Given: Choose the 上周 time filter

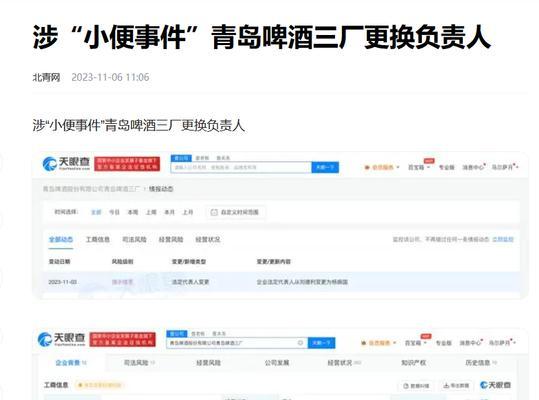Looking at the screenshot, I should [x=151, y=212].
